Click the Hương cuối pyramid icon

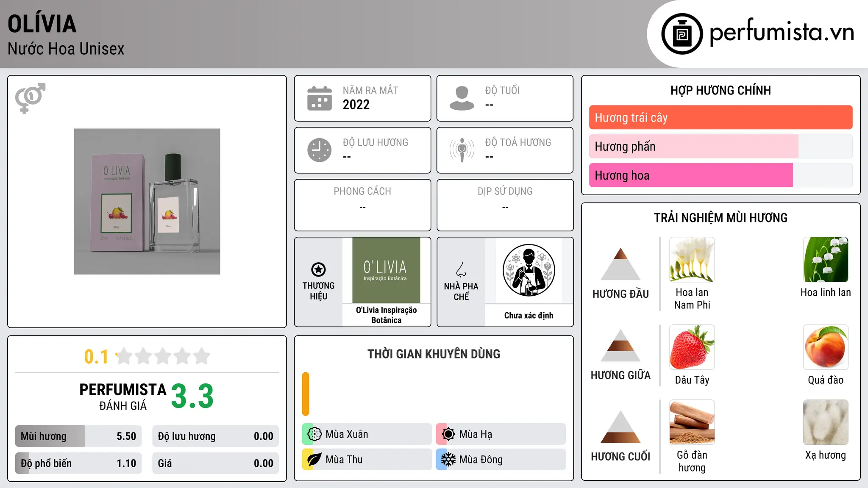click(621, 427)
